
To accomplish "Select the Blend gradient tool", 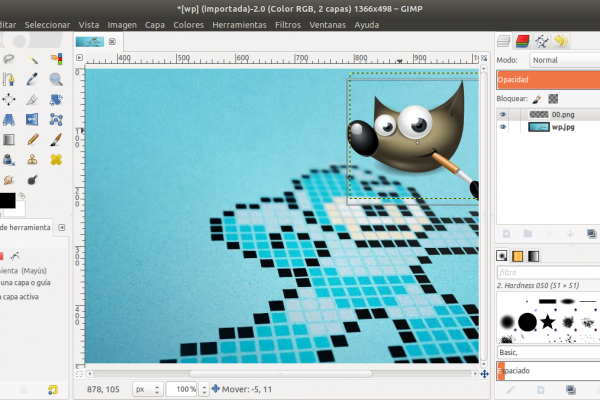I will pos(8,140).
